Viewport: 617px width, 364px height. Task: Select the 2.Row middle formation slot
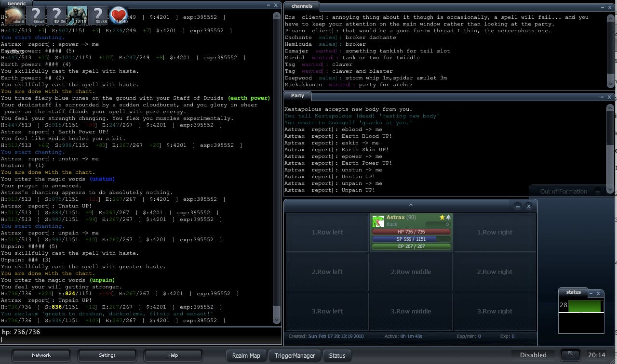click(411, 272)
